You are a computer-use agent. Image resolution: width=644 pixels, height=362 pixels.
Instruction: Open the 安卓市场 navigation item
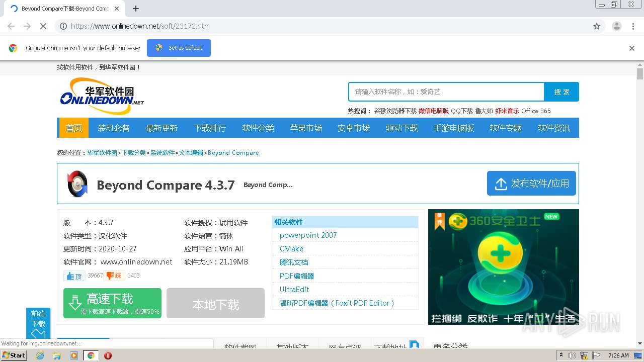point(354,128)
